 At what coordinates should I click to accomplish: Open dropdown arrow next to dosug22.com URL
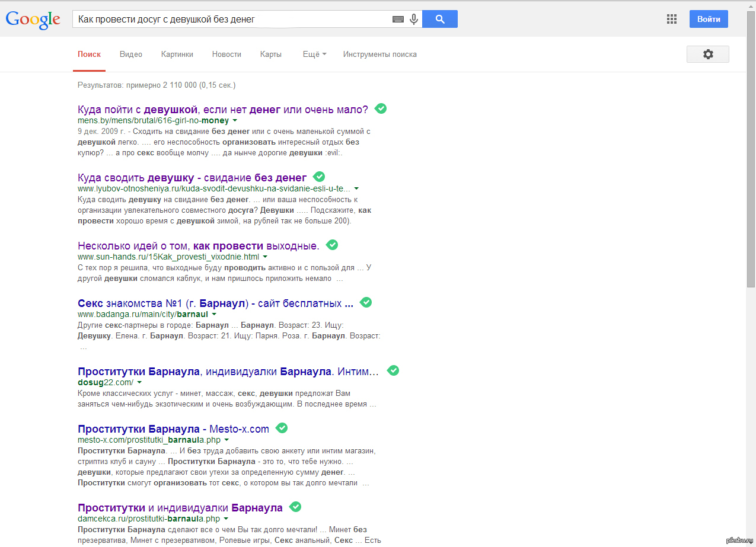pos(139,383)
